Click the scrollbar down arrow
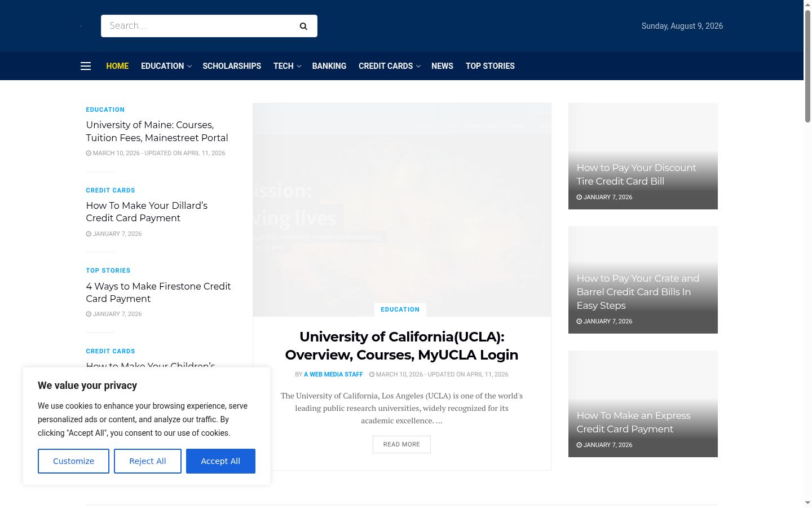 (807, 503)
